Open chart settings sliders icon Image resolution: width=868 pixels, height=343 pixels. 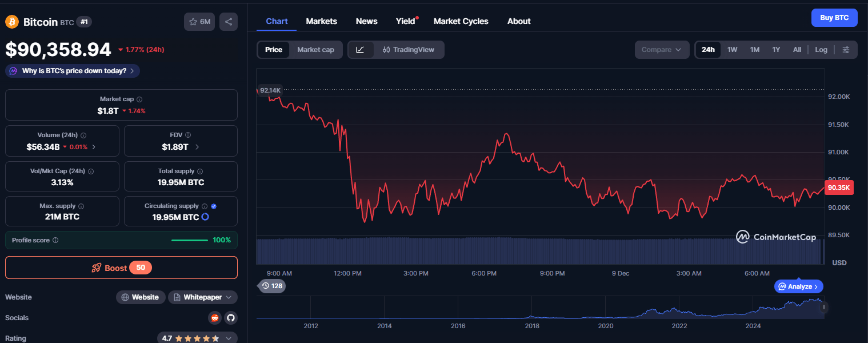tap(846, 50)
